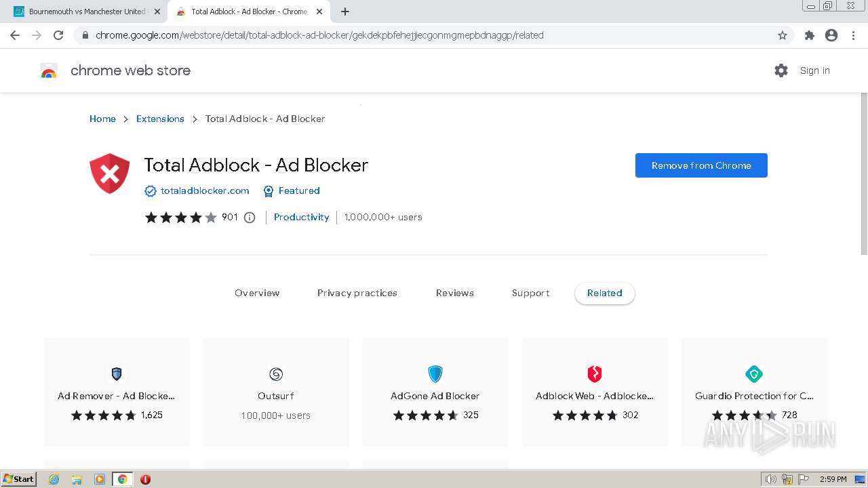The height and width of the screenshot is (488, 868).
Task: Go to Extensions breadcrumb link
Action: click(160, 119)
